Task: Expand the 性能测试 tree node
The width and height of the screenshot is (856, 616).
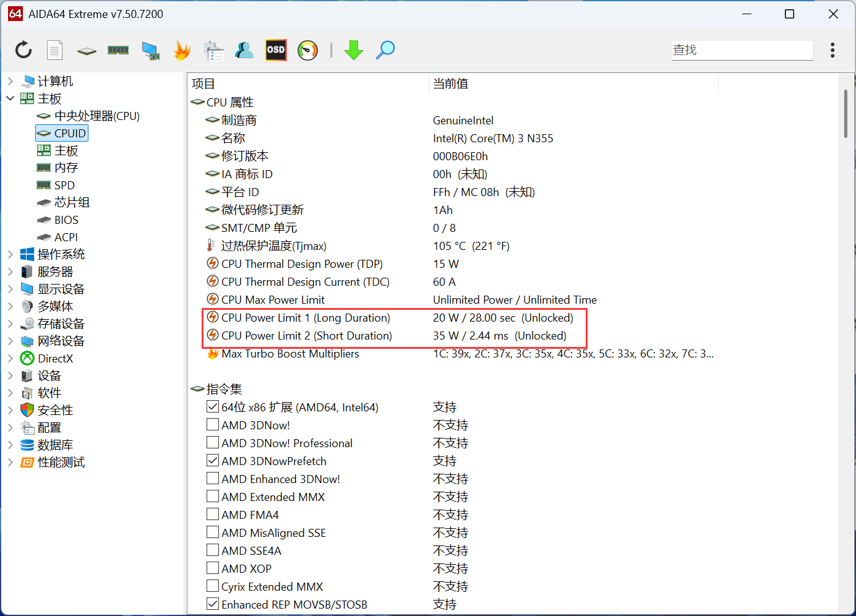Action: (11, 462)
